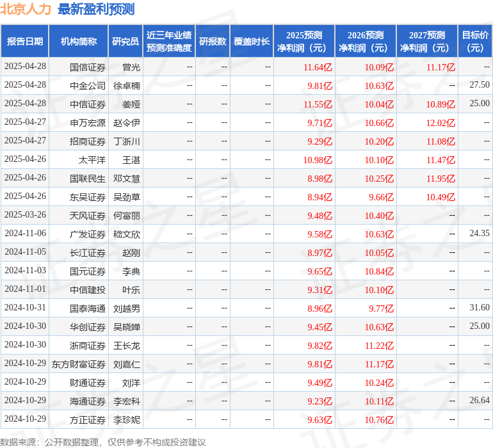Click the 最新盈利预测 heading
The height and width of the screenshot is (448, 493).
(x=96, y=9)
